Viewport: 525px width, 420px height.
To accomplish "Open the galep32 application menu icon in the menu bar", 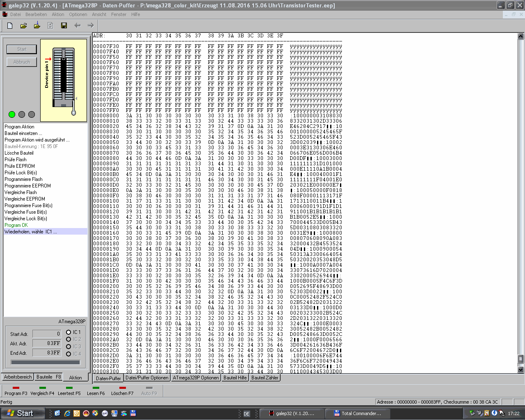I will click(x=5, y=14).
